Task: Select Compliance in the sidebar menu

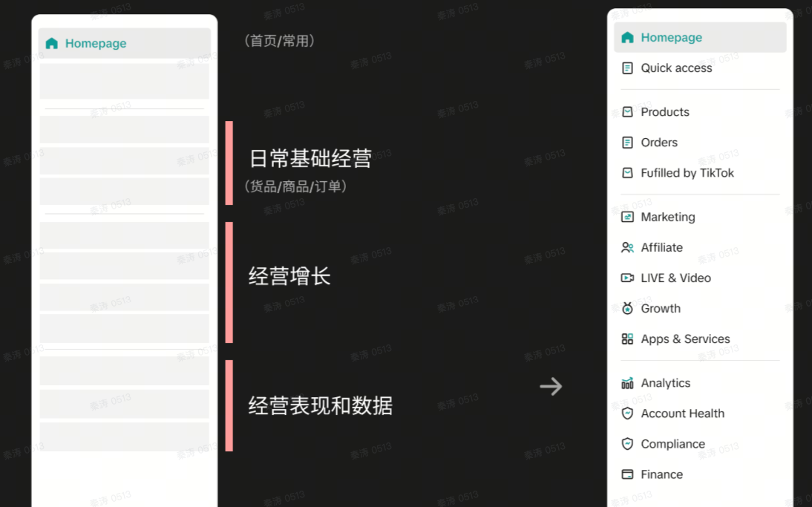Action: tap(672, 444)
